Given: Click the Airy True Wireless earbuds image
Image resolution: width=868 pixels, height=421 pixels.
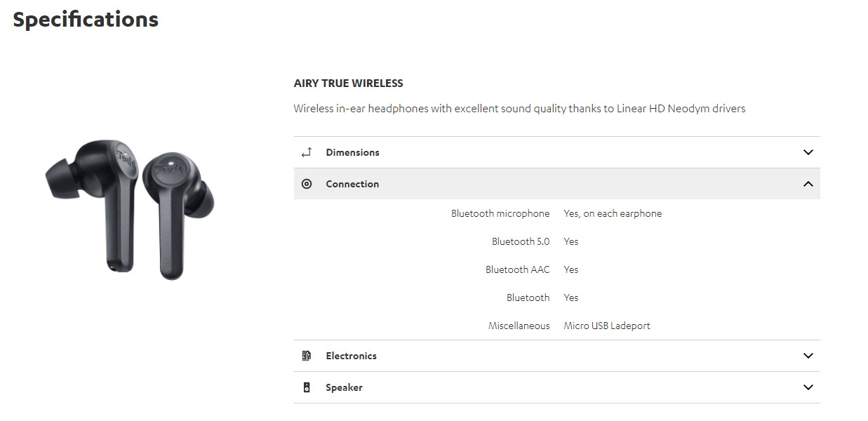Looking at the screenshot, I should pyautogui.click(x=131, y=209).
